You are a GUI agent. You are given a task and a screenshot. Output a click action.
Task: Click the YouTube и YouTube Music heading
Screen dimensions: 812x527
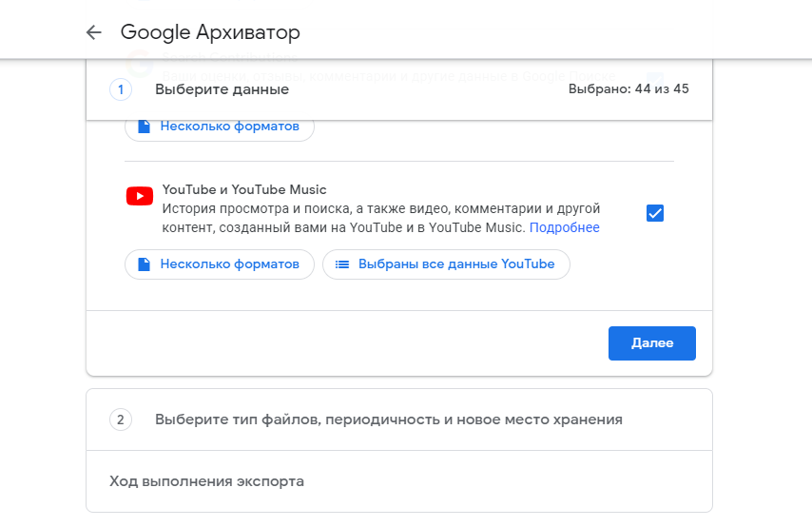click(x=244, y=189)
